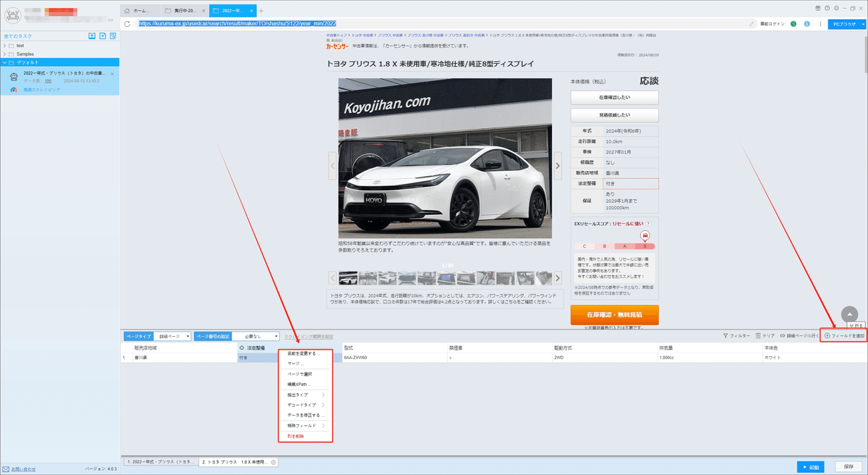Image resolution: width=868 pixels, height=475 pixels.
Task: Click the 6AA-ZVW60 table cell
Action: (x=394, y=358)
